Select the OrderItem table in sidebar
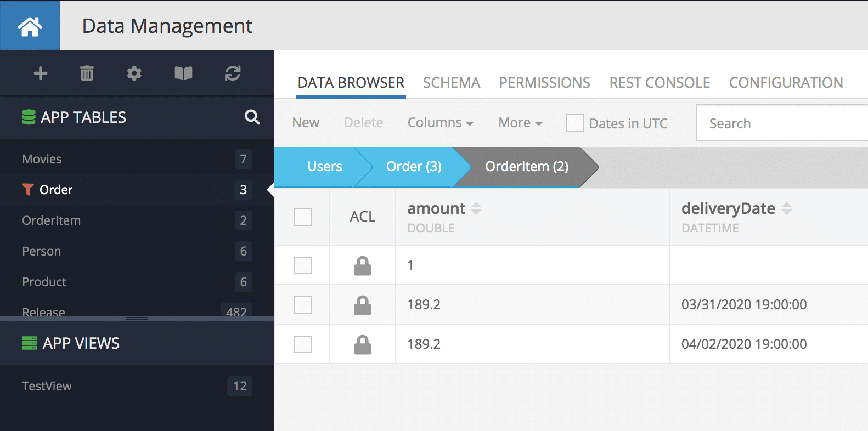The height and width of the screenshot is (431, 868). [x=137, y=220]
